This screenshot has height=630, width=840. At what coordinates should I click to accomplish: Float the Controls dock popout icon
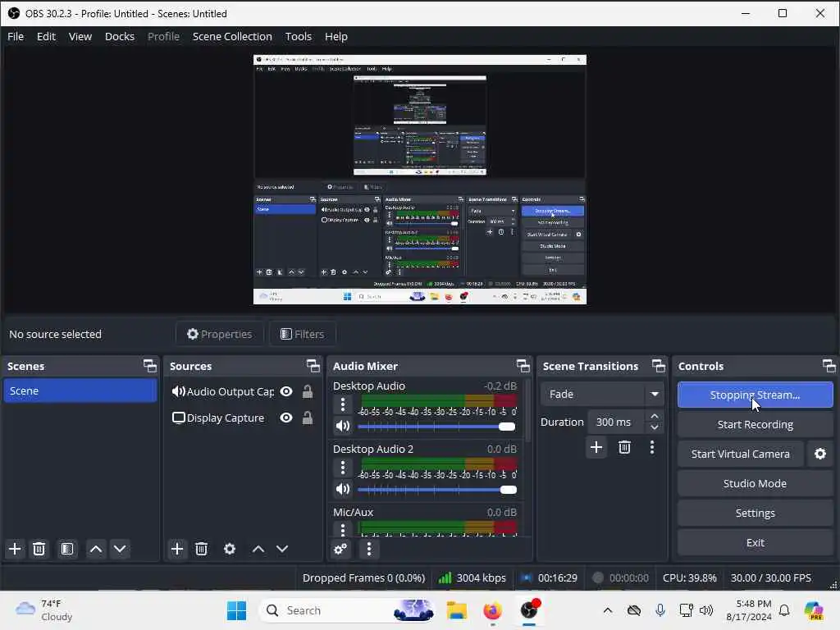pyautogui.click(x=829, y=366)
